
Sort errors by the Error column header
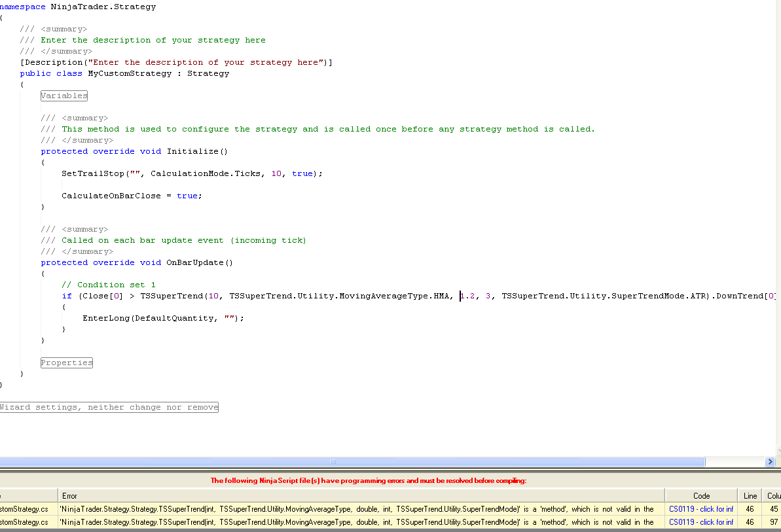pyautogui.click(x=361, y=495)
